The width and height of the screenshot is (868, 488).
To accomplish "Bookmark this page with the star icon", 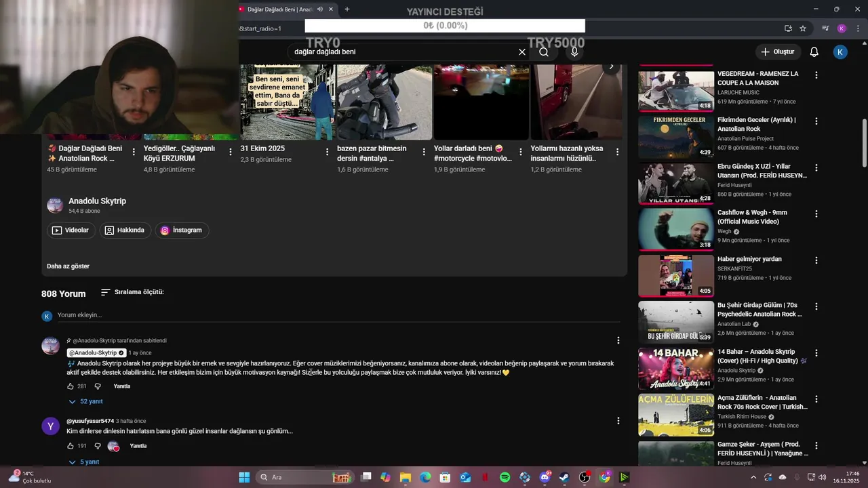I will [803, 28].
